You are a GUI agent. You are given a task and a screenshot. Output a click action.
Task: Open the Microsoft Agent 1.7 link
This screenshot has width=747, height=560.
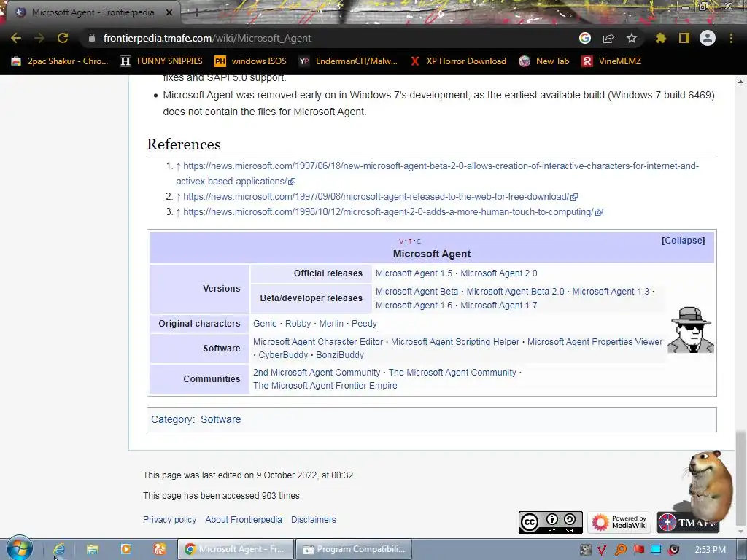pyautogui.click(x=498, y=306)
